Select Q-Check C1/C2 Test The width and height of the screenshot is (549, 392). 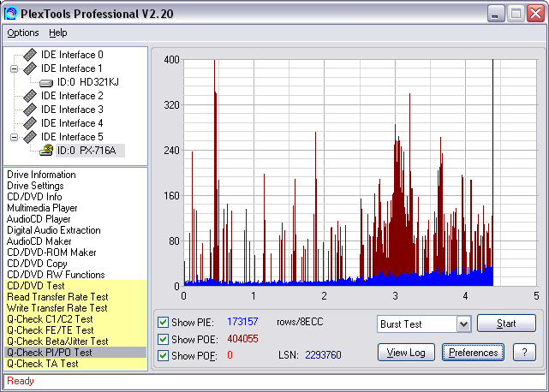tap(75, 319)
